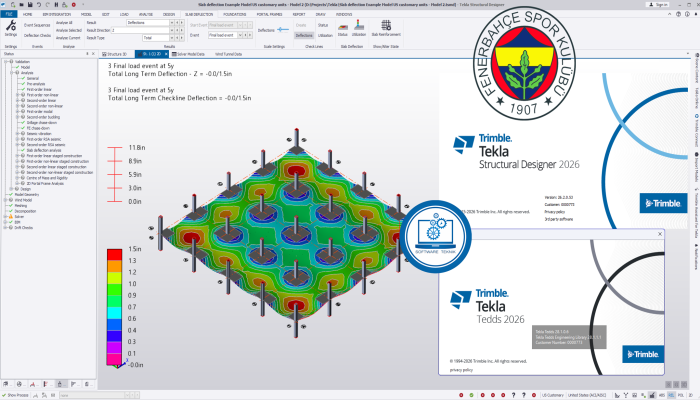Close the Tekla Tedds 2026 splash window
The height and width of the screenshot is (400, 700).
[660, 234]
